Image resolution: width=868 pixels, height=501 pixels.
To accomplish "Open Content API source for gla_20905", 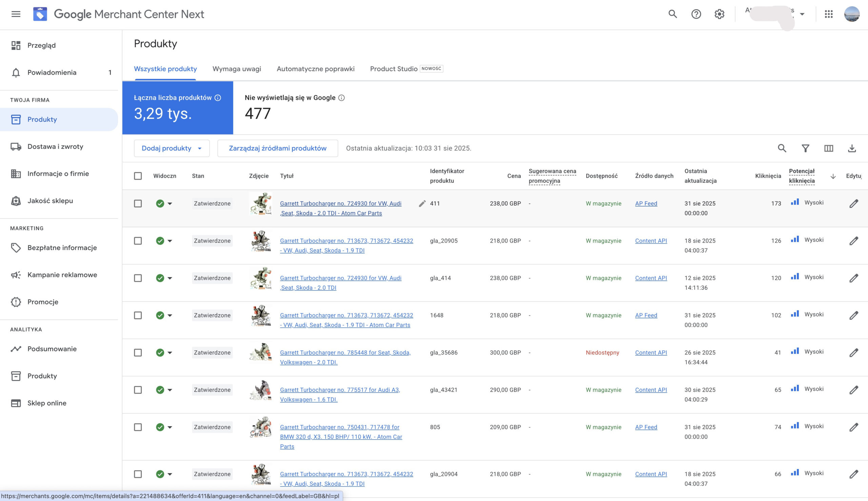I will [651, 240].
